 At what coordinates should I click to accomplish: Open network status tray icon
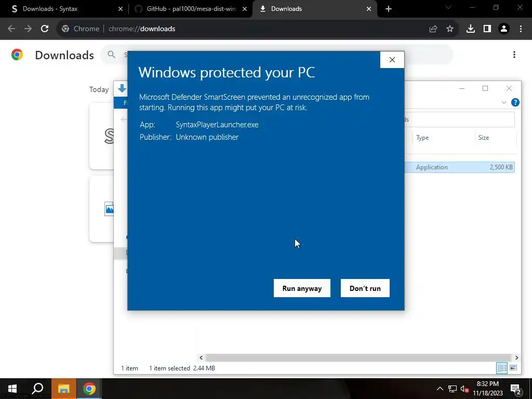pyautogui.click(x=453, y=389)
